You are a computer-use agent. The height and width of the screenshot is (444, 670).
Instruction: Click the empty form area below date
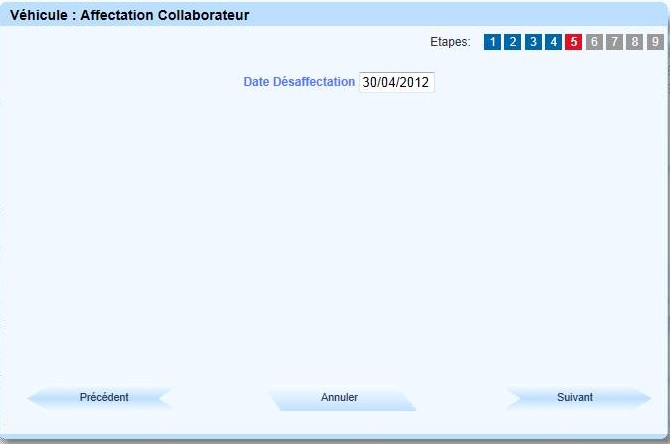(335, 230)
